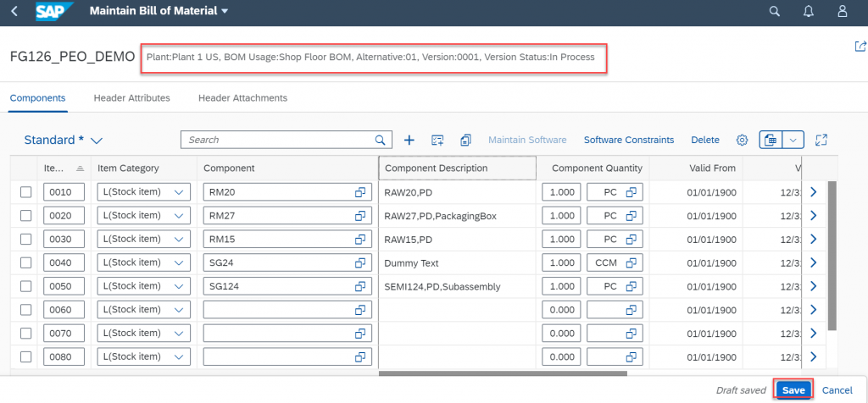Open value help for component SG124
The width and height of the screenshot is (868, 403).
coord(360,286)
